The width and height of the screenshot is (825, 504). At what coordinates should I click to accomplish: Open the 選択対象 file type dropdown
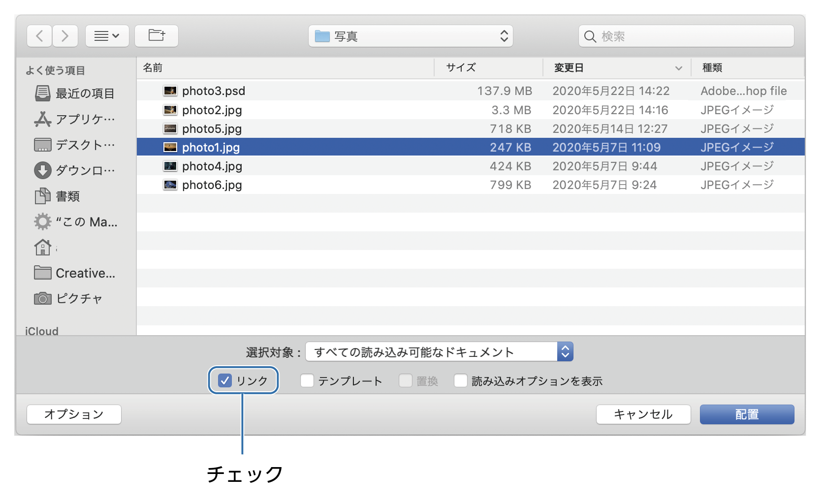439,352
